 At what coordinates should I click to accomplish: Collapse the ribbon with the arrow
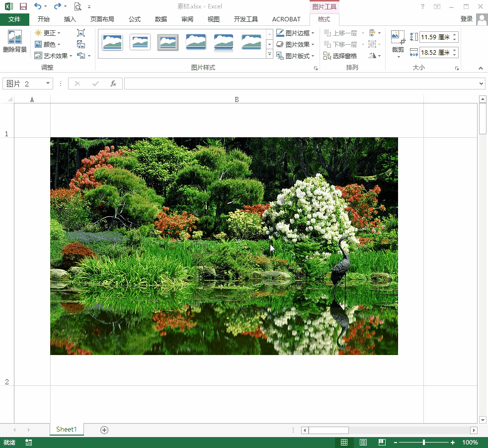pos(481,68)
